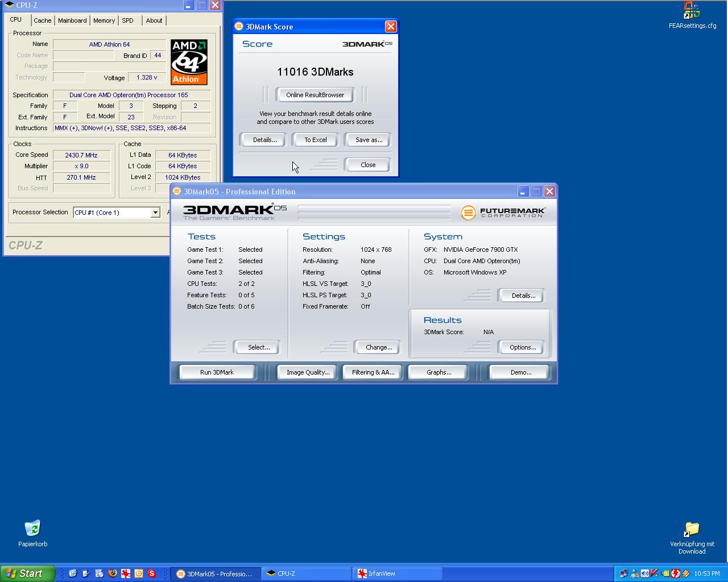
Task: Click the 3DMark Score window title icon
Action: 239,26
